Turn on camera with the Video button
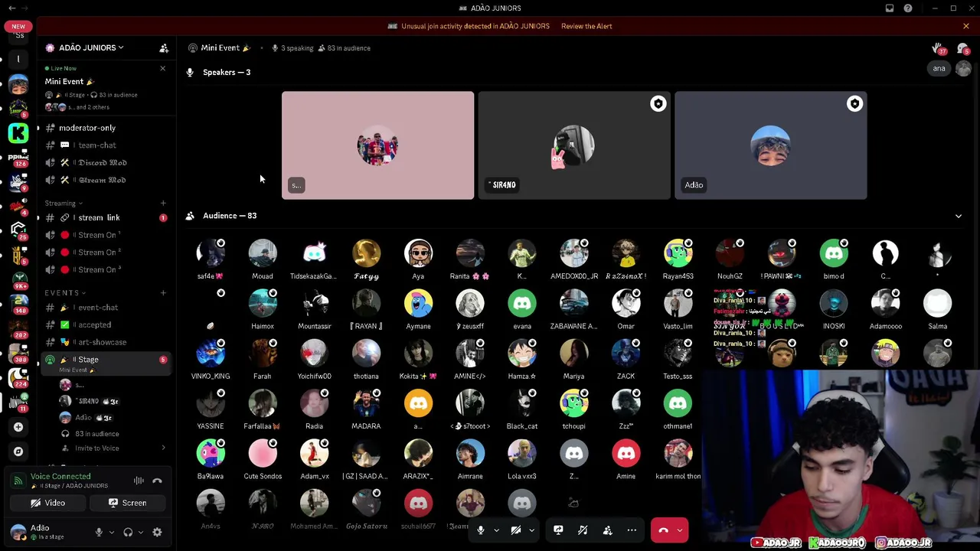Image resolution: width=980 pixels, height=551 pixels. (47, 503)
